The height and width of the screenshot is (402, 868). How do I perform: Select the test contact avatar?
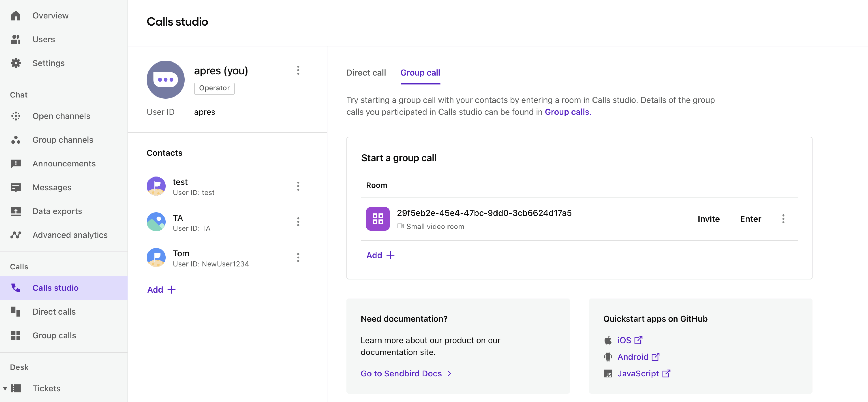[156, 186]
